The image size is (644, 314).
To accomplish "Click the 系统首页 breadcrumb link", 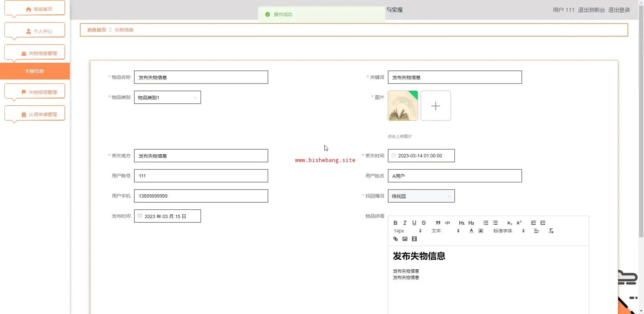I will click(97, 30).
